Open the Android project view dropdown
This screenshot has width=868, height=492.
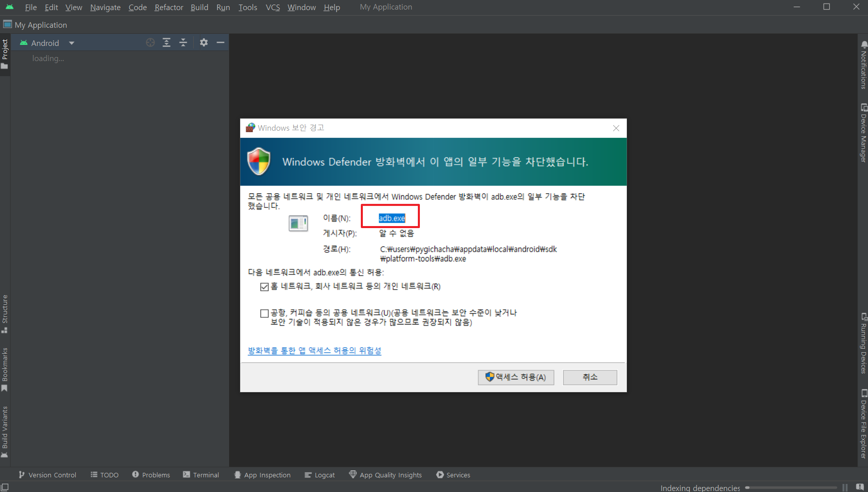(x=47, y=43)
